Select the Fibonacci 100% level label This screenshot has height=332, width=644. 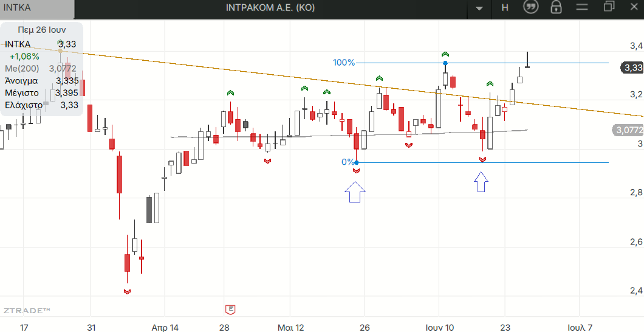point(344,63)
